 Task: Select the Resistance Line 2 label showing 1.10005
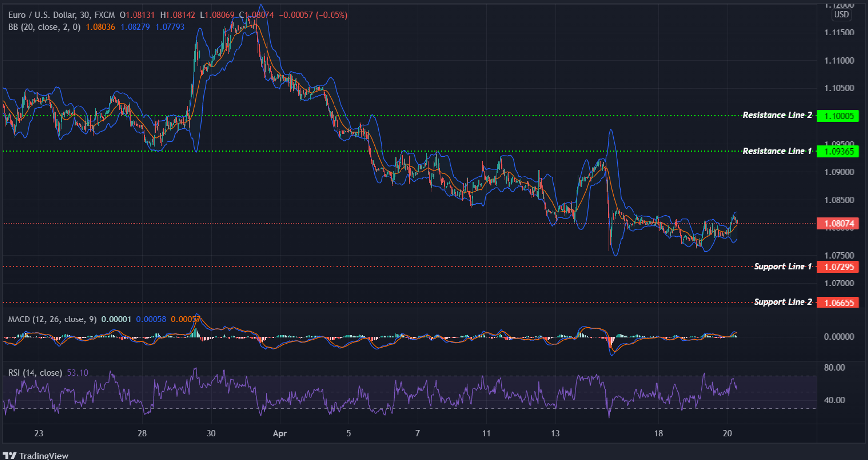pos(838,115)
